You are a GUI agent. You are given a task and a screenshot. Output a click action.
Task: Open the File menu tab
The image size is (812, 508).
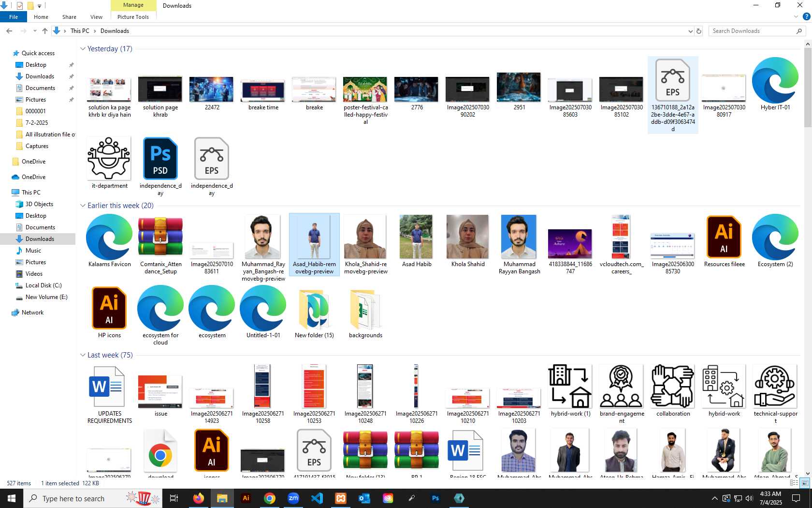(x=14, y=17)
